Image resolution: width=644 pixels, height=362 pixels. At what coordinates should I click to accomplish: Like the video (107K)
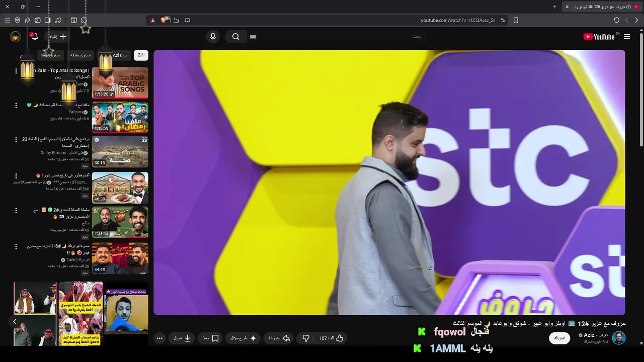click(331, 338)
